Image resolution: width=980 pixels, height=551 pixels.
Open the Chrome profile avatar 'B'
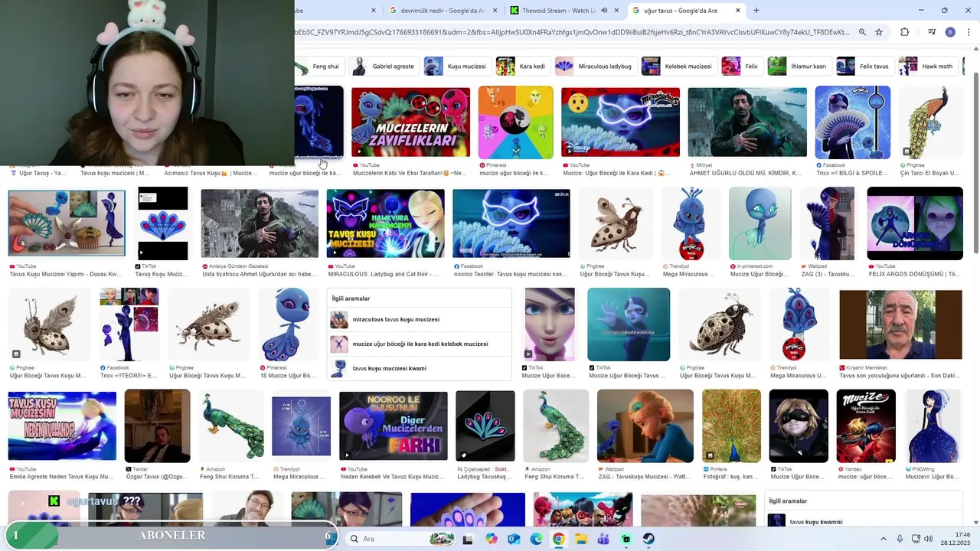click(x=950, y=32)
